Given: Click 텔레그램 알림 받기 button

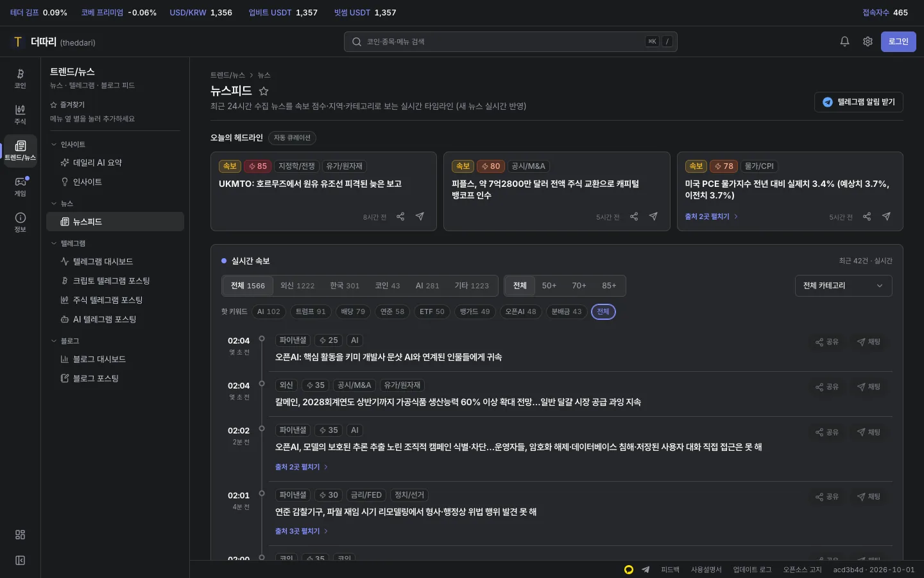Looking at the screenshot, I should coord(859,102).
